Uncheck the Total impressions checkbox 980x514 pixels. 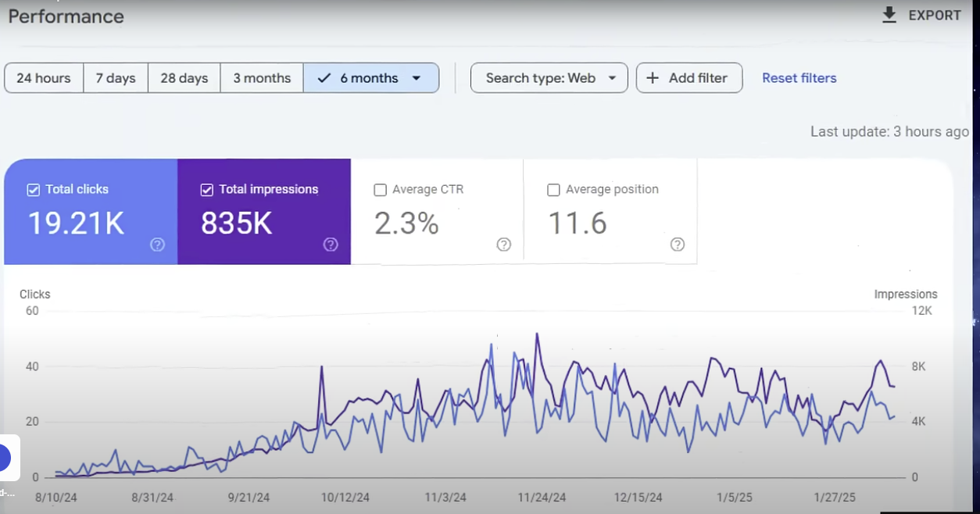tap(206, 189)
